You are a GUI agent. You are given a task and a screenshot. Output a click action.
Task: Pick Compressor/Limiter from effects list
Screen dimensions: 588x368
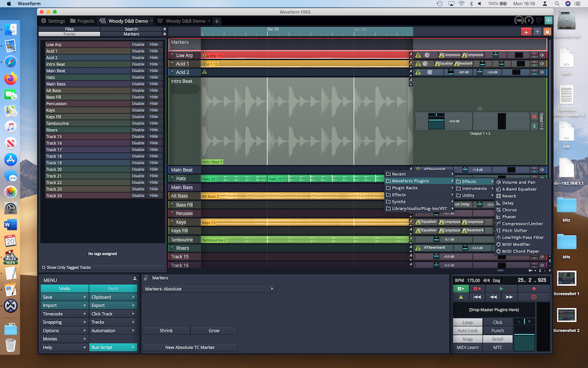click(522, 224)
